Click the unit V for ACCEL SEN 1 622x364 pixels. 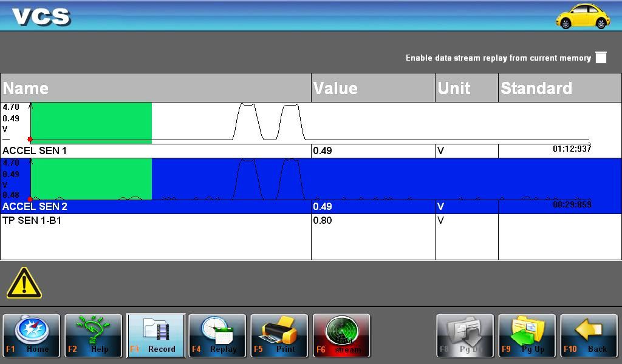440,150
